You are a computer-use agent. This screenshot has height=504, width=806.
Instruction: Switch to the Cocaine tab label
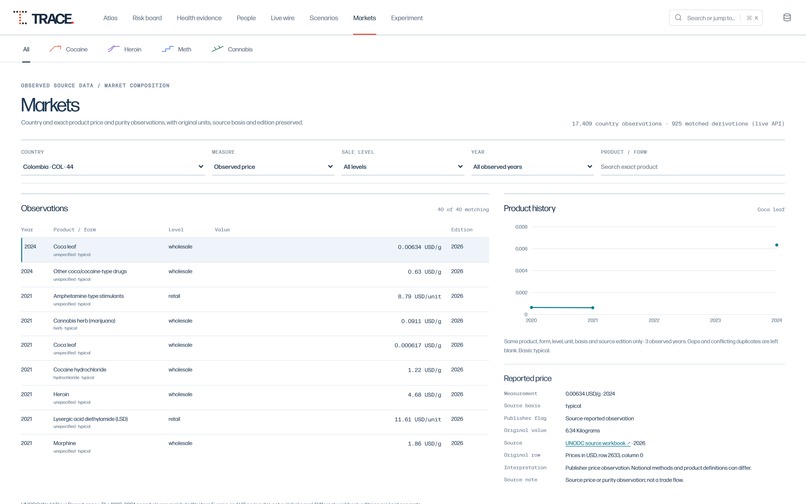click(77, 49)
